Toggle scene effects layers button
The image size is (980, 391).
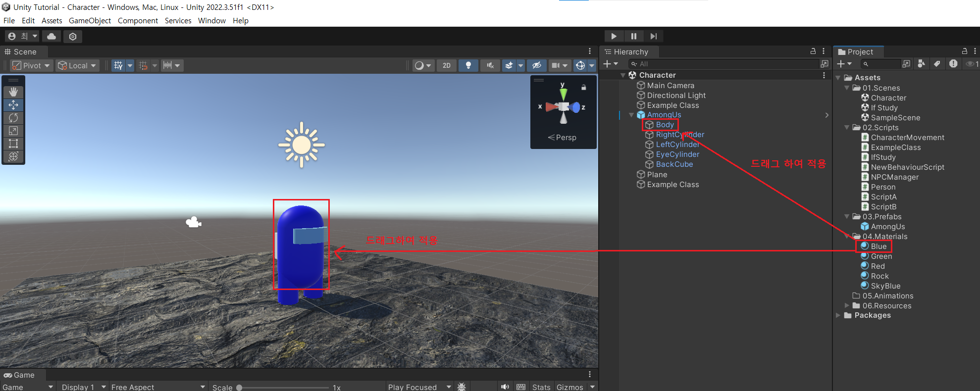[509, 65]
